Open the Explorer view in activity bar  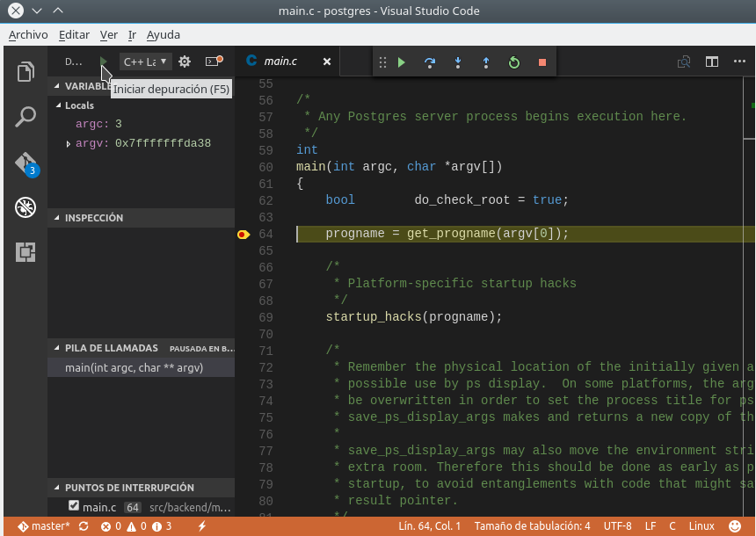25,71
